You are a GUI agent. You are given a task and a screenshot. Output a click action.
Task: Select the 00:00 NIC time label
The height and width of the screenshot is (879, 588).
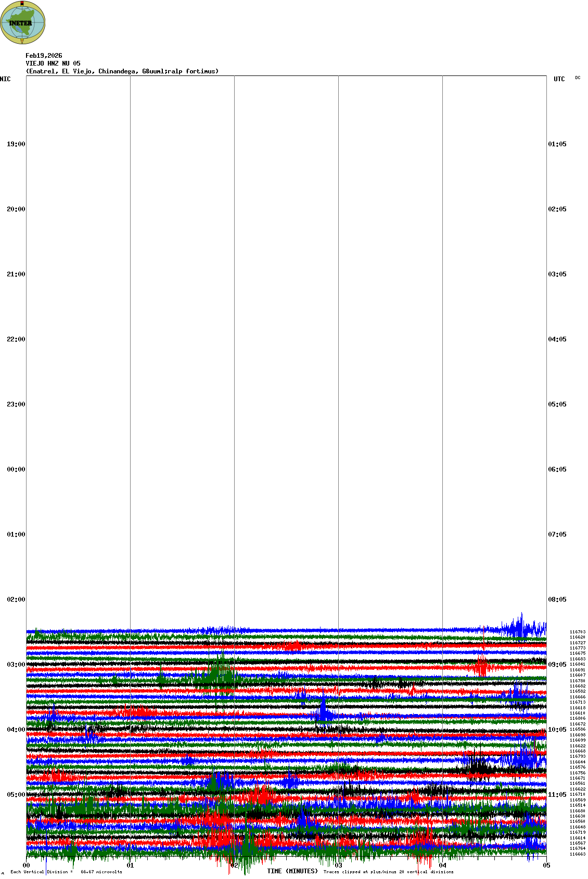(16, 469)
